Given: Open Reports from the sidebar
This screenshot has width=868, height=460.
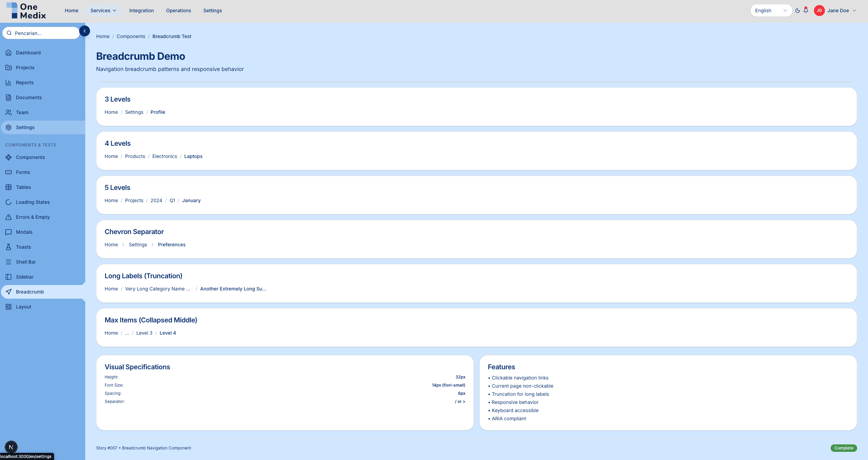Looking at the screenshot, I should 24,82.
